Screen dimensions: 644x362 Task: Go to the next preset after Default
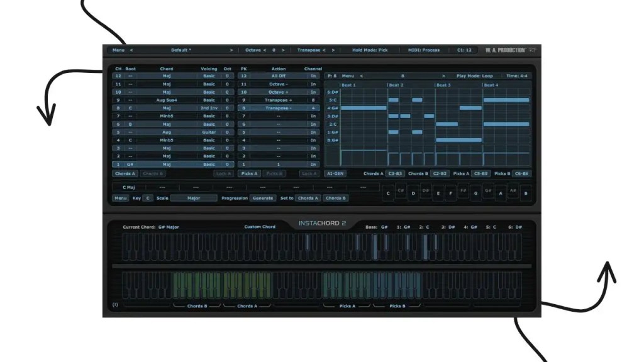pos(231,50)
